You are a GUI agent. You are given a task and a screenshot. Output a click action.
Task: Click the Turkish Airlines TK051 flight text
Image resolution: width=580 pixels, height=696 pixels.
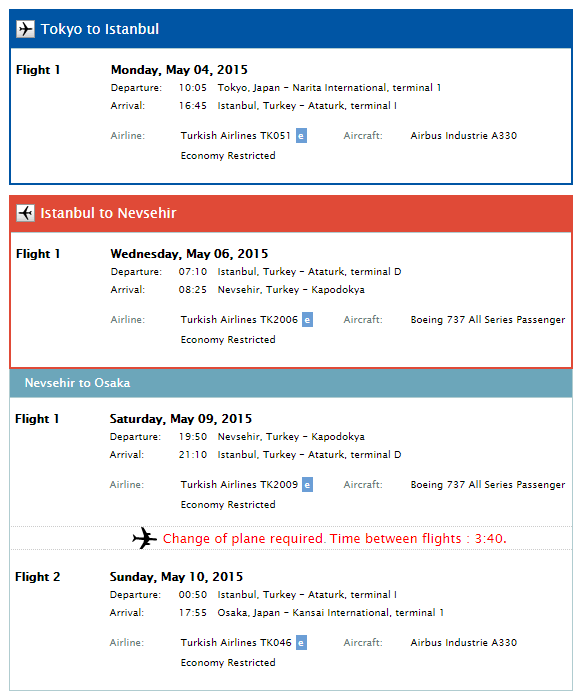[x=235, y=136]
